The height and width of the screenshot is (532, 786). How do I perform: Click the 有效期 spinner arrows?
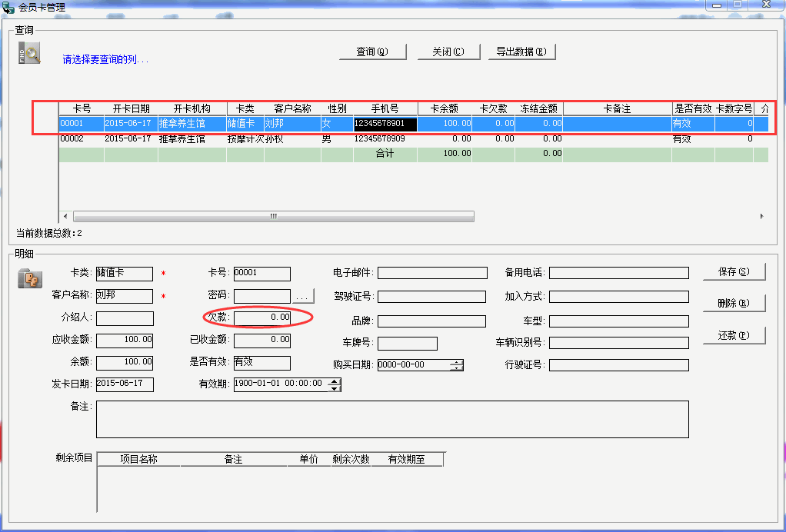[335, 384]
